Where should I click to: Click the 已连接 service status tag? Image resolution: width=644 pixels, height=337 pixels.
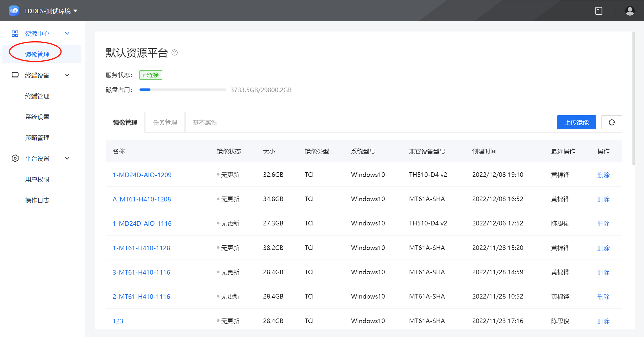coord(151,75)
